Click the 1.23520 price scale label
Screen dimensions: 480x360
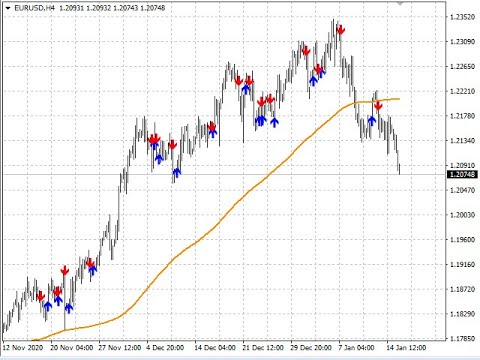click(x=462, y=17)
